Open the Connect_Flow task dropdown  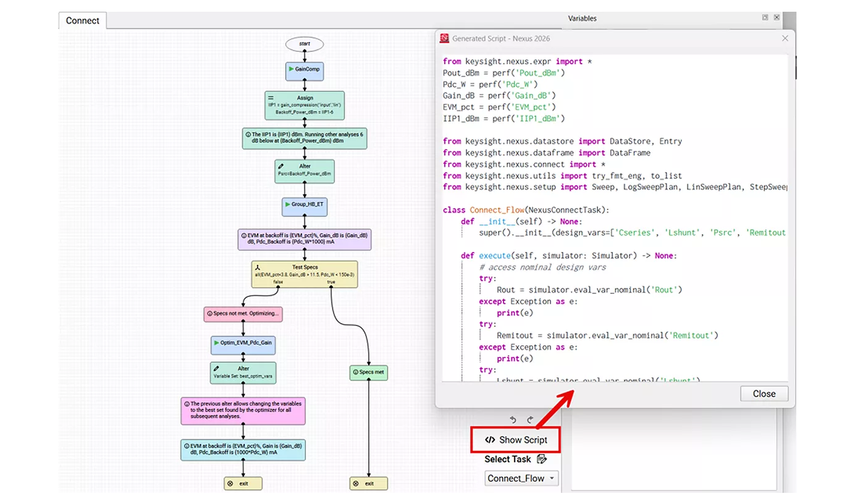(x=521, y=478)
